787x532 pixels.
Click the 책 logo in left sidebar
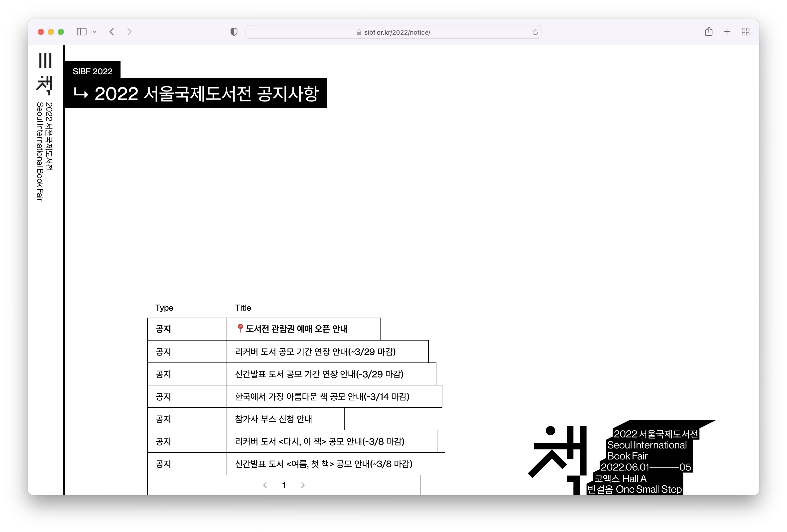click(x=45, y=85)
